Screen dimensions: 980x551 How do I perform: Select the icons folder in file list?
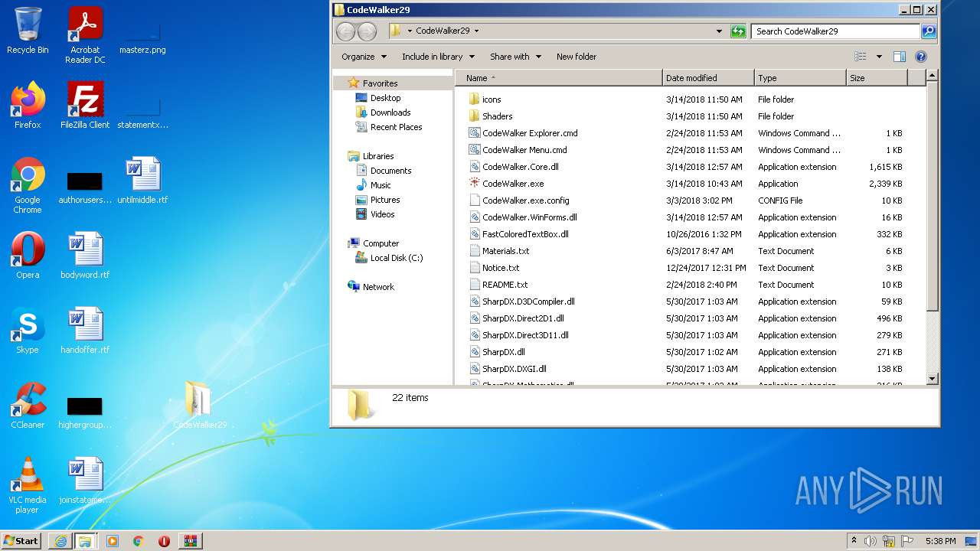point(491,99)
